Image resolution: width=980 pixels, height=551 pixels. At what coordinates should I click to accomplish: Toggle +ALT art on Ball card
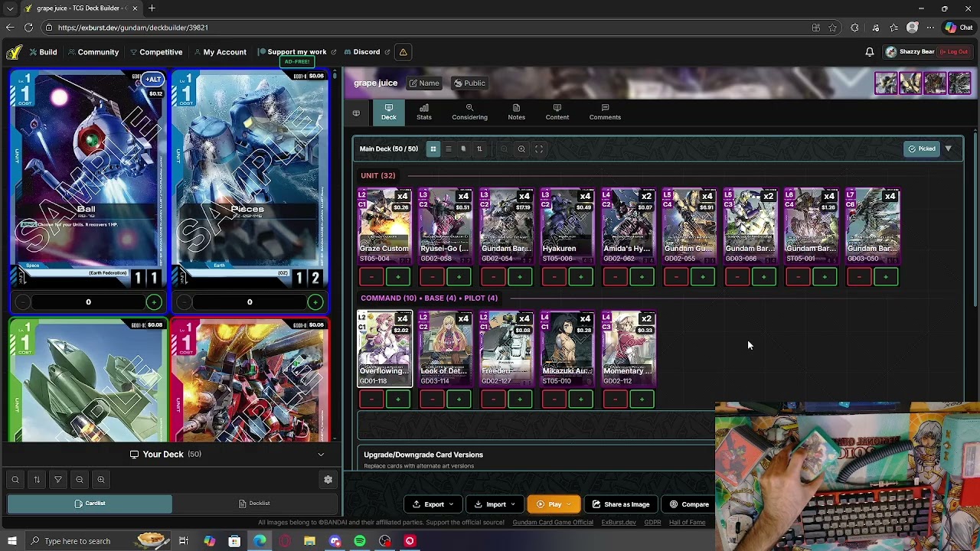point(153,80)
